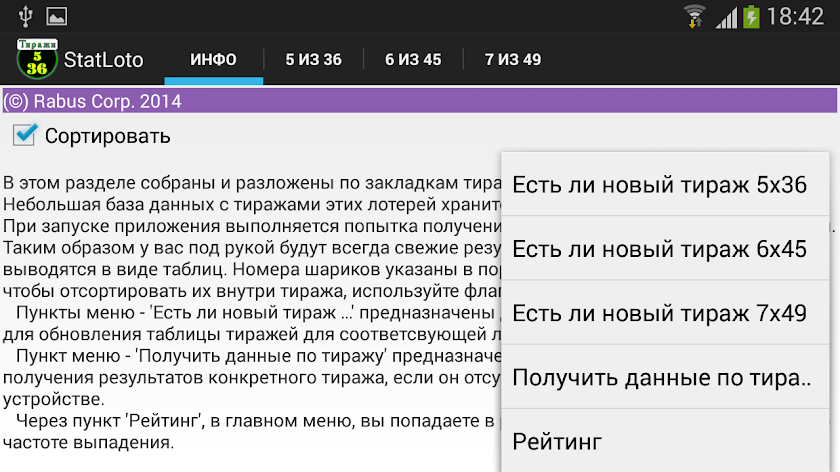The height and width of the screenshot is (472, 840).
Task: Tap the line starting 'для обновления таблицы тиражей'
Action: pos(252,334)
